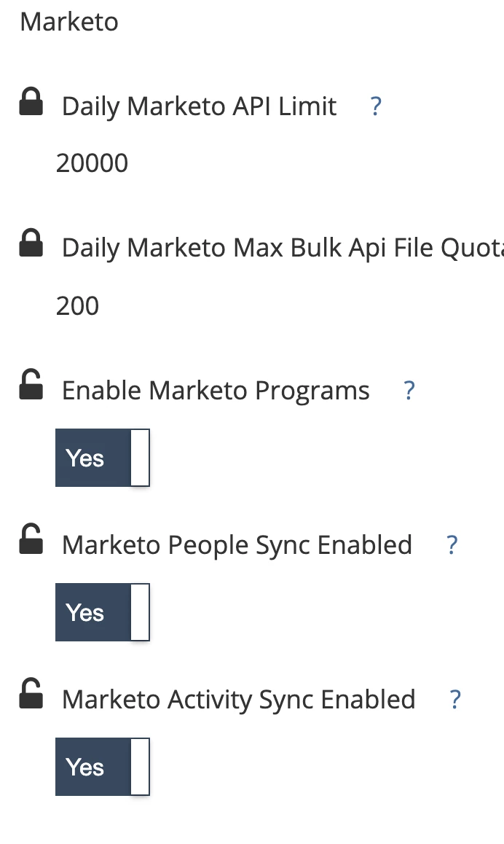The image size is (504, 844).
Task: Click the 200 bulk file quota value
Action: (x=77, y=306)
